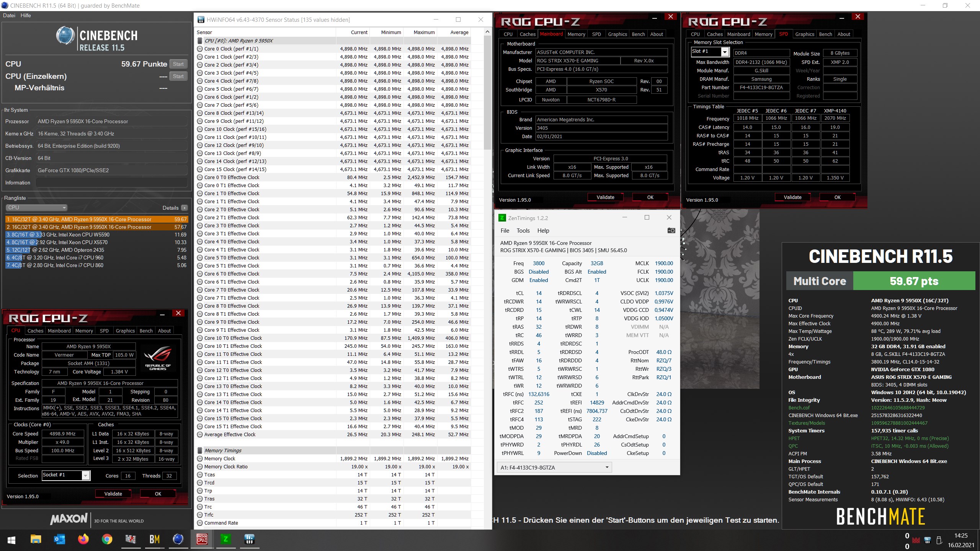Click the Information field in Cinebench
The width and height of the screenshot is (980, 551).
pos(111,183)
